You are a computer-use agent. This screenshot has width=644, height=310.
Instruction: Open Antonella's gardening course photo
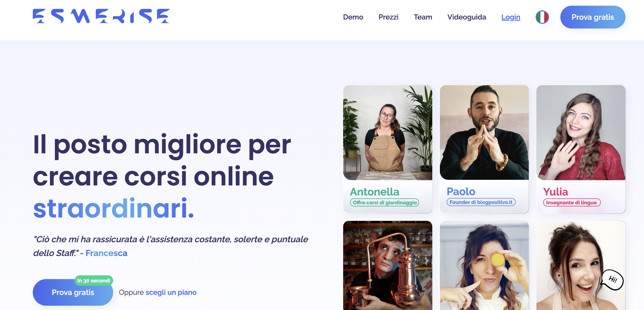[387, 132]
